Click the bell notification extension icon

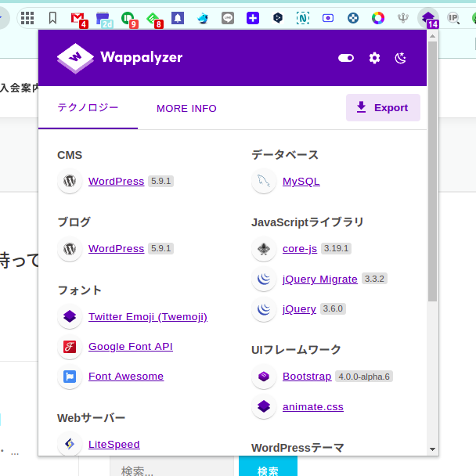(178, 18)
